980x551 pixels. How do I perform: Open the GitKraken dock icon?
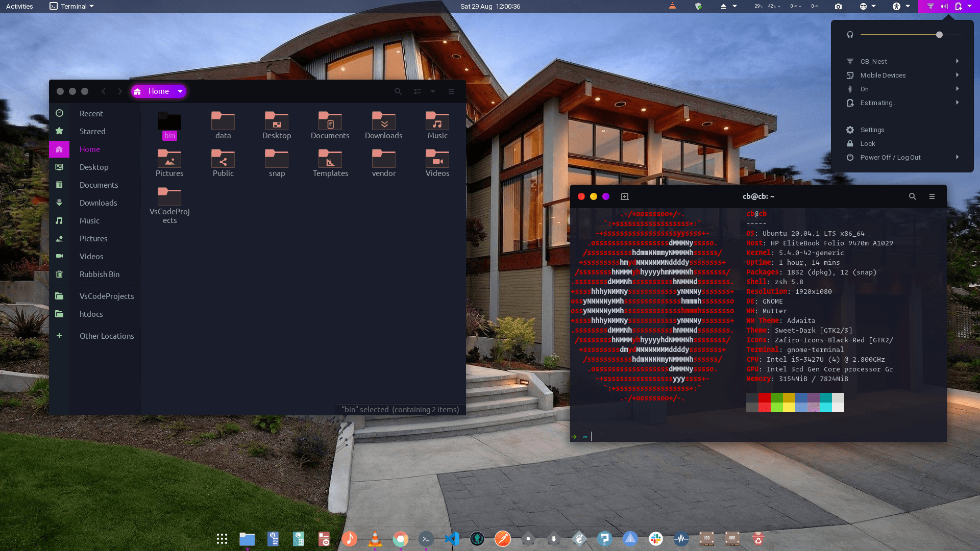477,539
